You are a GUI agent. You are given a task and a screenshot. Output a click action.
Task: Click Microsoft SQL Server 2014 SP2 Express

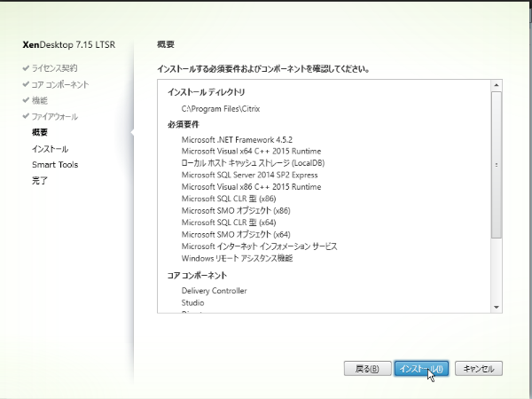pyautogui.click(x=249, y=175)
